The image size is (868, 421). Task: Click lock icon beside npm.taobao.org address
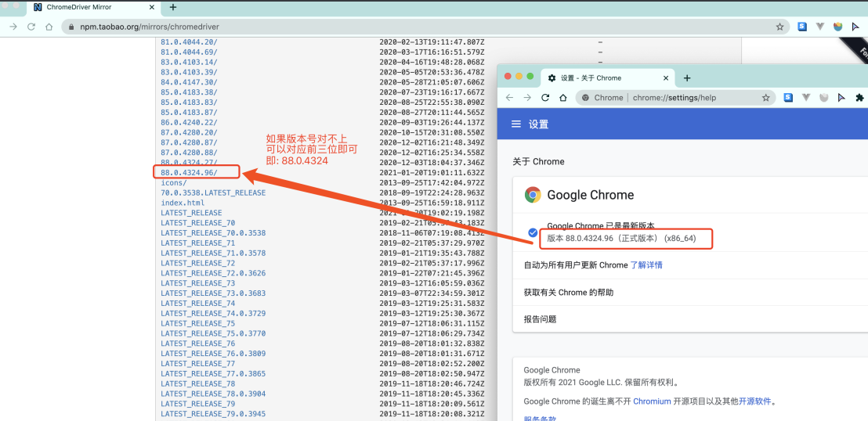tap(71, 27)
